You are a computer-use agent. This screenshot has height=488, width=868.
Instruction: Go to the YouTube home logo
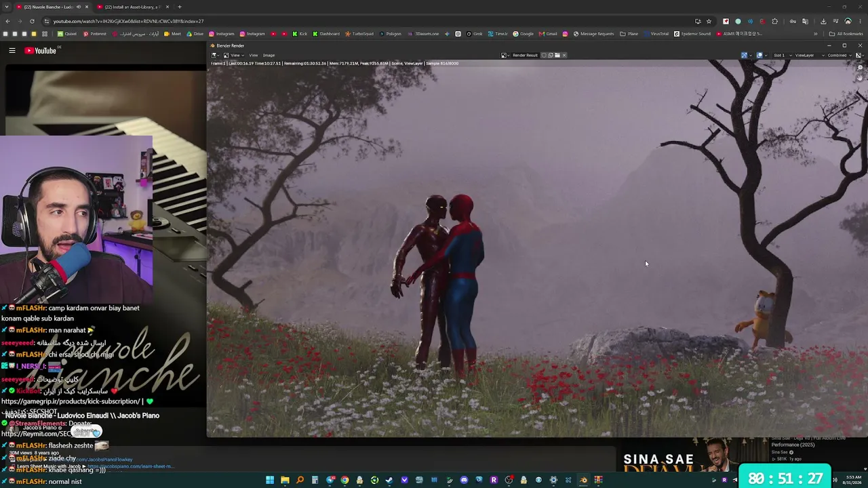coord(41,51)
